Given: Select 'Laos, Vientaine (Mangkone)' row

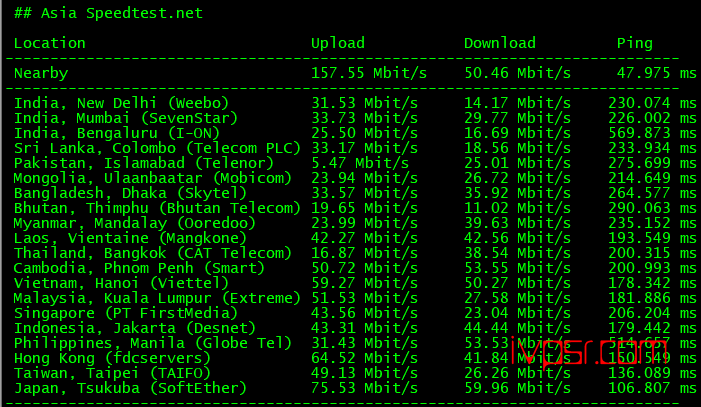Looking at the screenshot, I should [x=355, y=238].
